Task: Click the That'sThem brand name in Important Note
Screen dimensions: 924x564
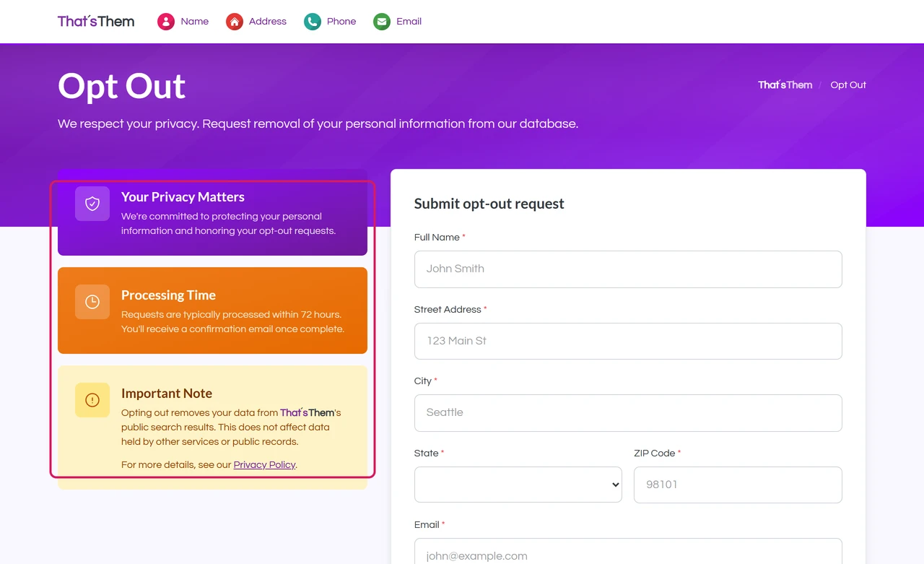Action: (x=308, y=413)
